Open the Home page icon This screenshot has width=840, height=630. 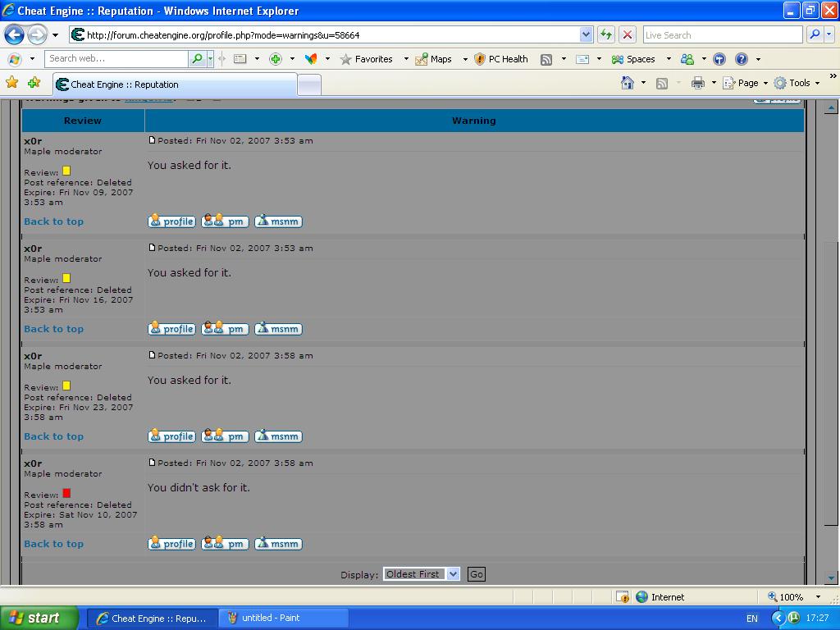(628, 83)
